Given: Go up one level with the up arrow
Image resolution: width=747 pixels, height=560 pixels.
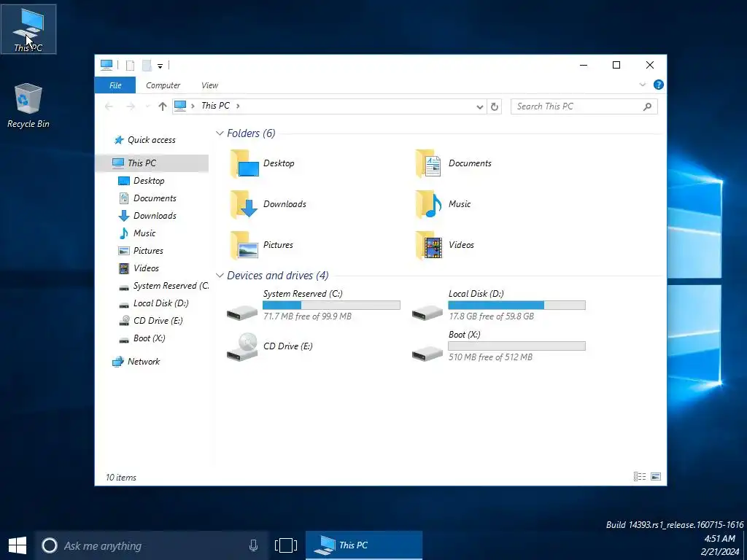Looking at the screenshot, I should pos(163,106).
